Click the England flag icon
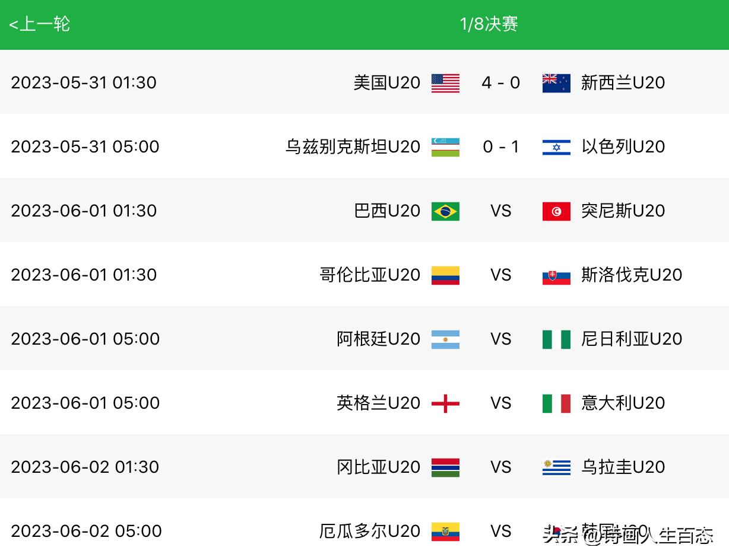This screenshot has height=560, width=729. pos(445,403)
